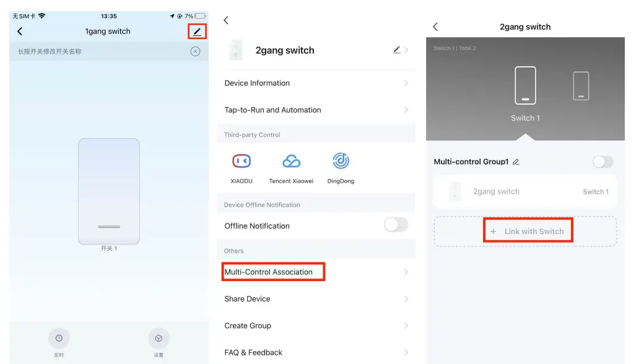Open the Create Group menu item

click(316, 326)
